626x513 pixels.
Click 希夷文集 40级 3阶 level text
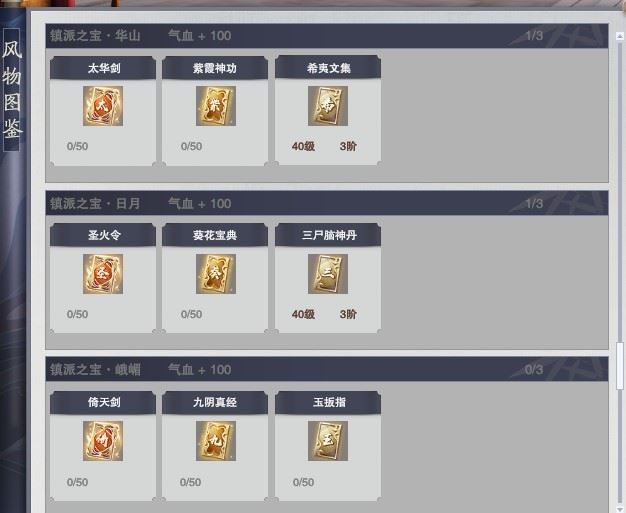tap(324, 146)
